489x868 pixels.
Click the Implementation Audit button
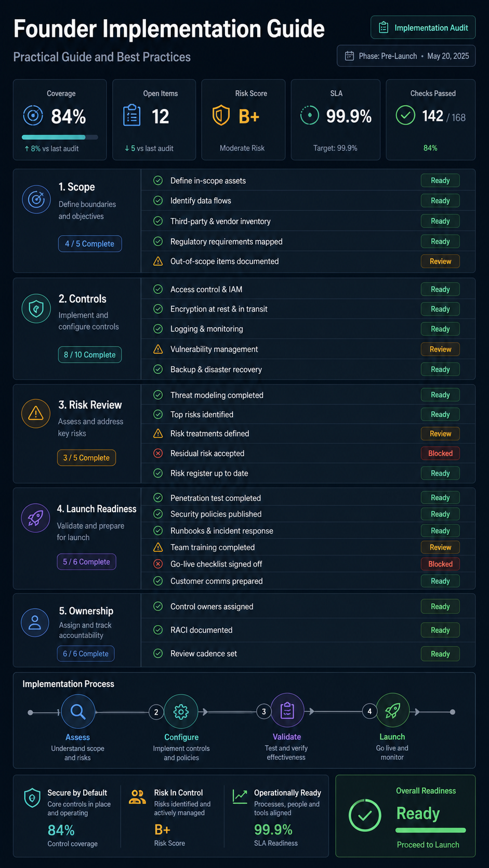click(x=423, y=28)
